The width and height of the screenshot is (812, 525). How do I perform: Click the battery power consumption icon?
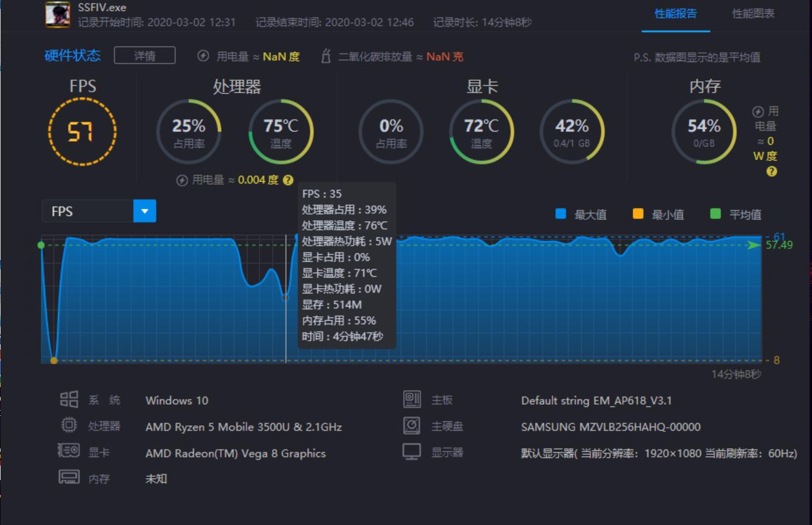(x=202, y=56)
